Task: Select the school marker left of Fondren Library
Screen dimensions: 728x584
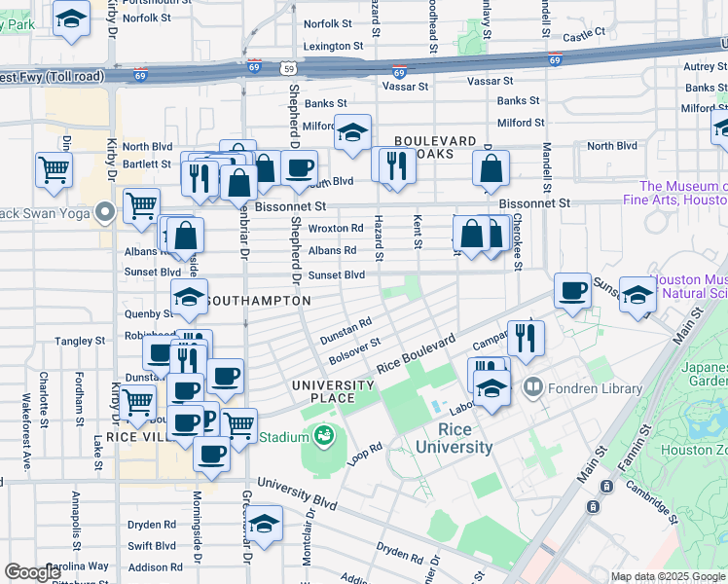Action: tap(493, 389)
